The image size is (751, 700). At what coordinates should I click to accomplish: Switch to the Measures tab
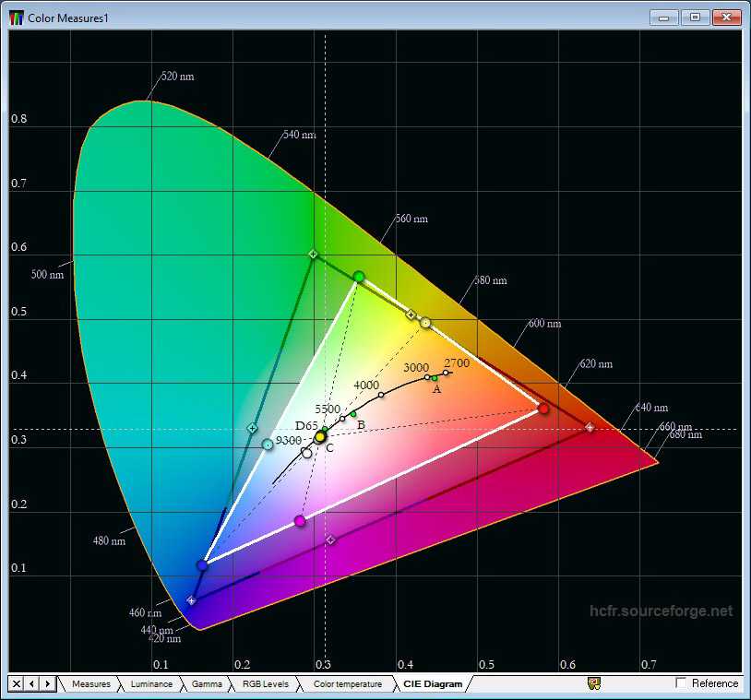[90, 684]
